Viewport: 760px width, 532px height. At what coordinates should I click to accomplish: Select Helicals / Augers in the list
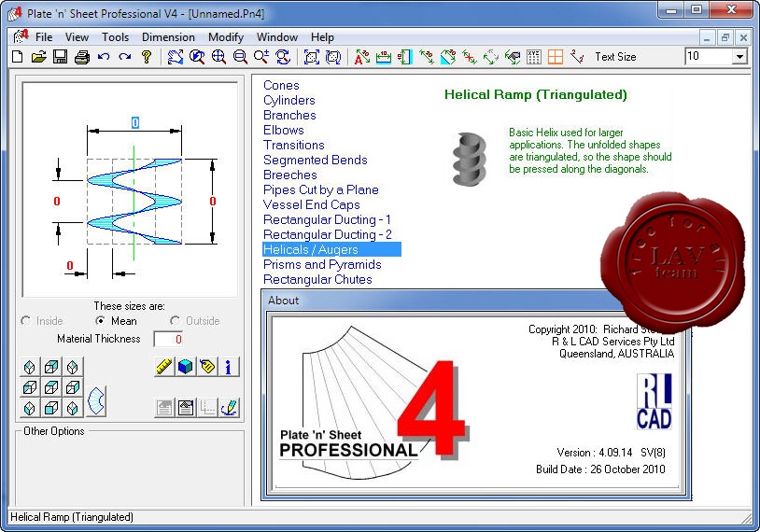coord(331,249)
